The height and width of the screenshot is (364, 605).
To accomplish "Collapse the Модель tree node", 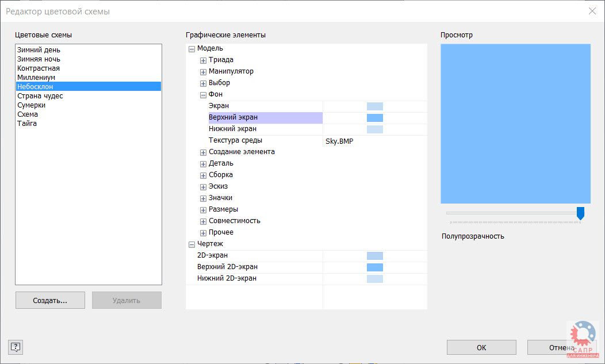I will [192, 49].
